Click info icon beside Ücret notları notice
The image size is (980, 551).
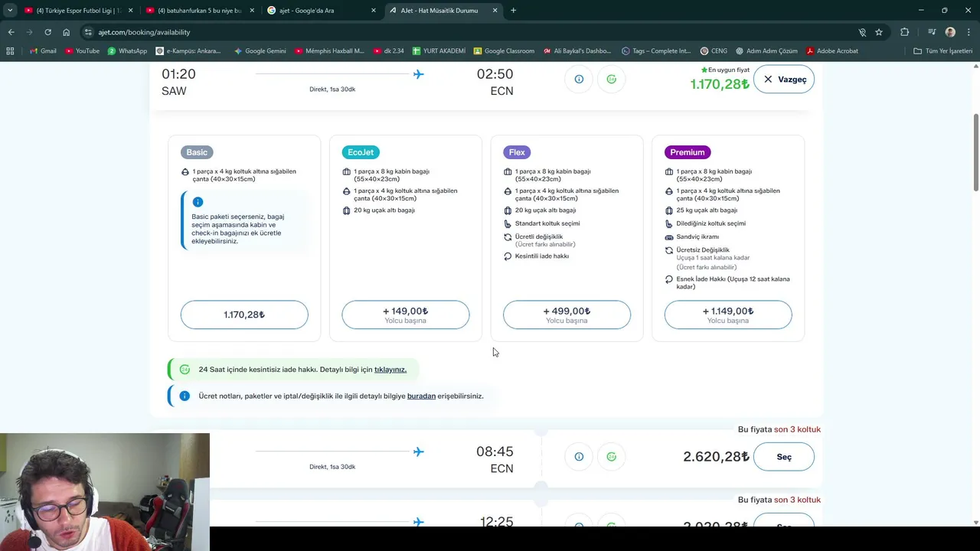(x=185, y=396)
